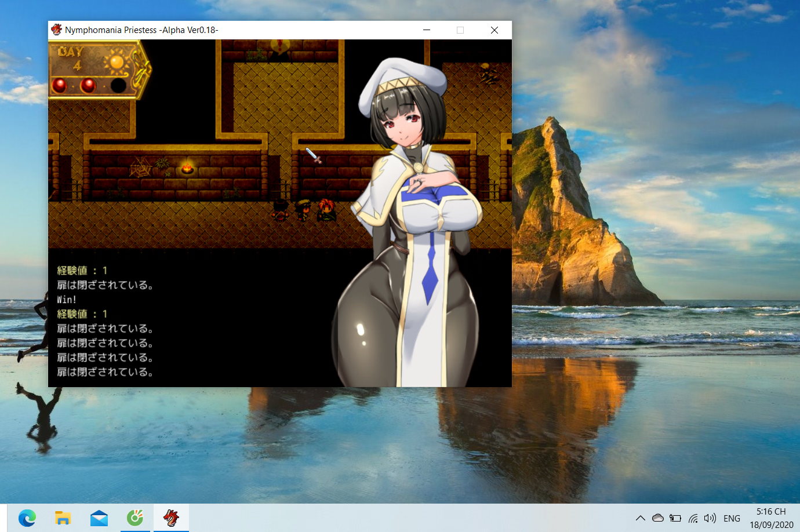Open the Wi-Fi network tray icon

[x=693, y=518]
